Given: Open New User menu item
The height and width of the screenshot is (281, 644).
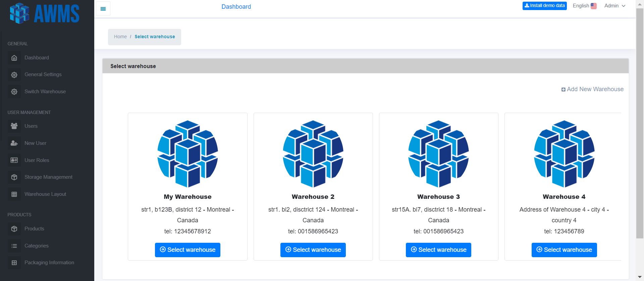Looking at the screenshot, I should coord(35,143).
